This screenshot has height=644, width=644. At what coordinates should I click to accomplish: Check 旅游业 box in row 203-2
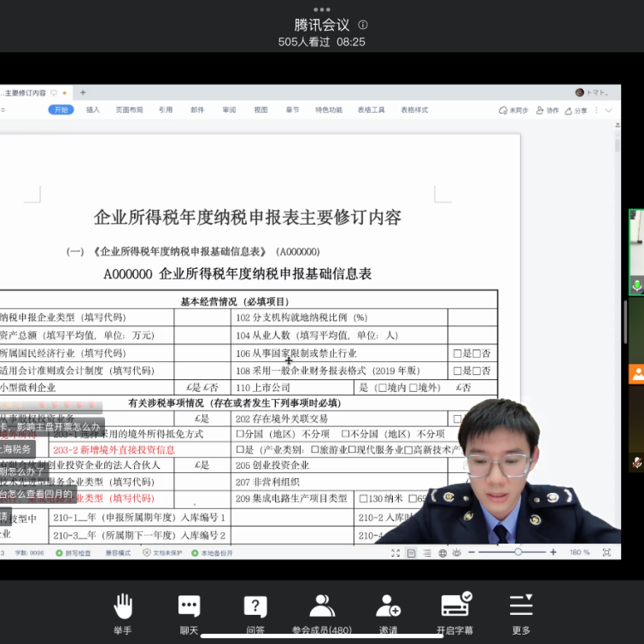point(314,450)
